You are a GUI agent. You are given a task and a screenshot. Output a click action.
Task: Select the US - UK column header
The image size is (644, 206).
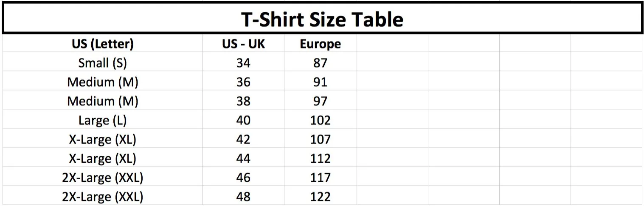tap(243, 43)
